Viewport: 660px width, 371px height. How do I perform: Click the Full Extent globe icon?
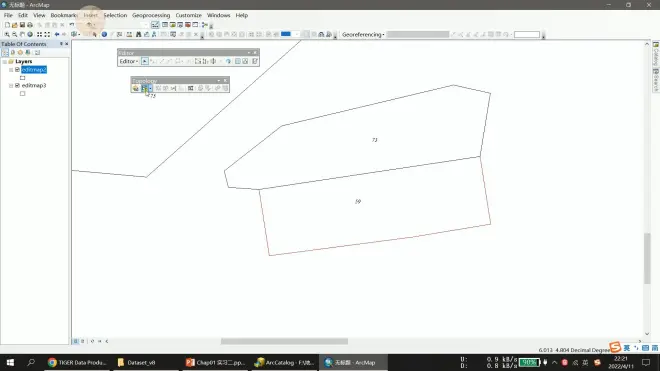[x=30, y=35]
